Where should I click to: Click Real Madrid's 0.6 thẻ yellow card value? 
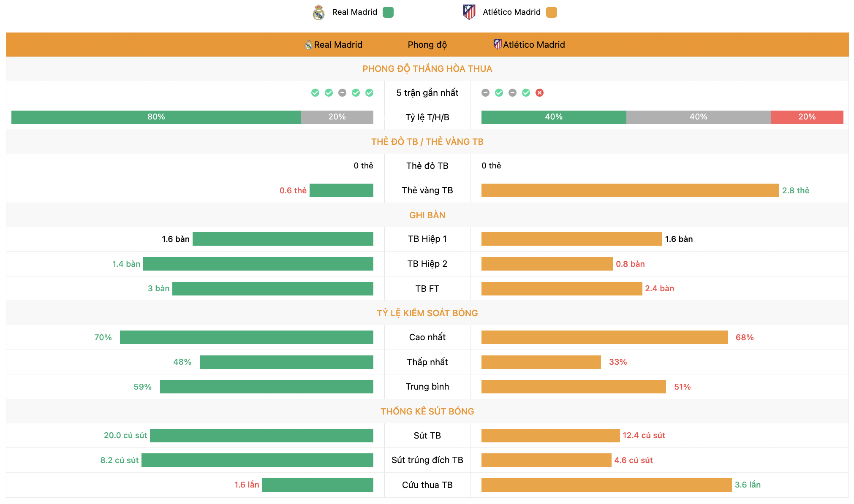coord(293,190)
